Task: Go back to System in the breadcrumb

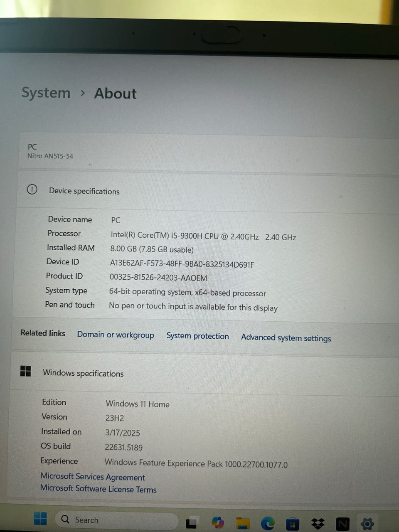Action: (46, 92)
